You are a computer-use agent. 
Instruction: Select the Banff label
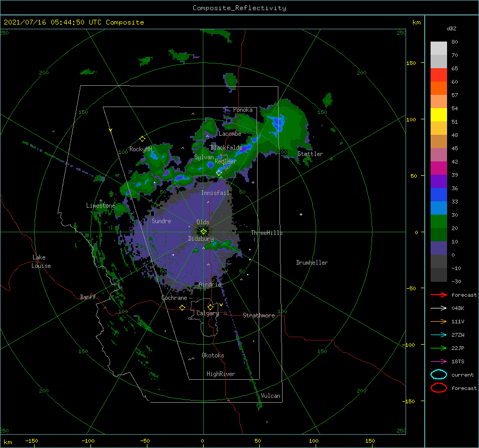pos(88,297)
